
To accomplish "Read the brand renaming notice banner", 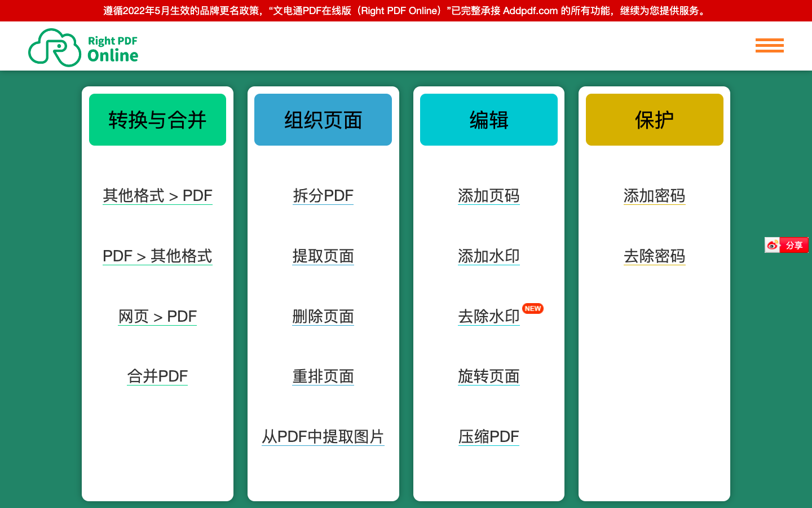I will click(406, 10).
